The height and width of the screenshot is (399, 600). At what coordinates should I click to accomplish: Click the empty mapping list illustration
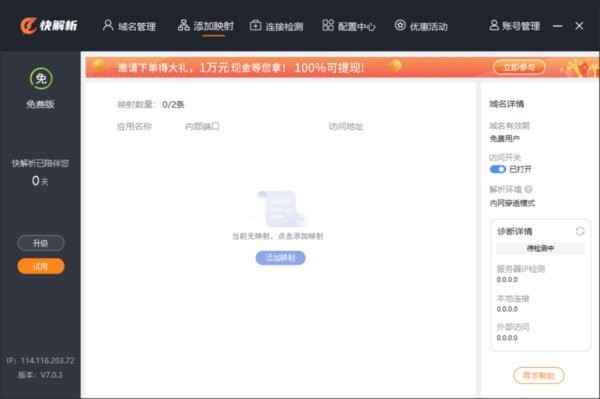pyautogui.click(x=280, y=208)
